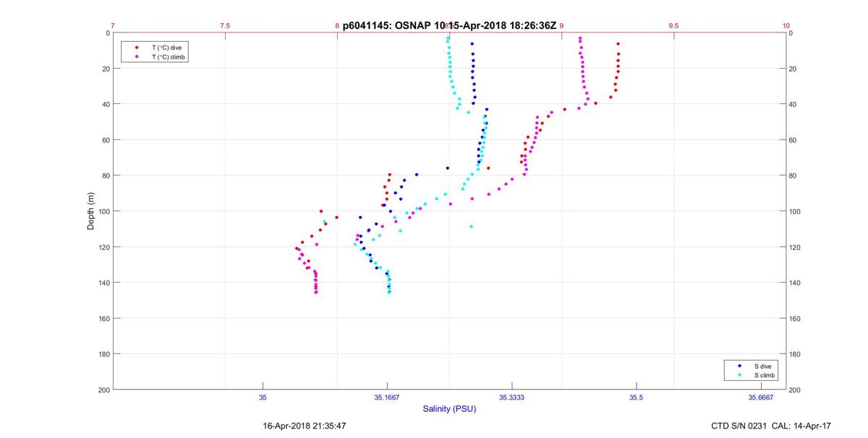Select the 'T (°C) climb' legend label
The image size is (868, 438).
(x=169, y=56)
